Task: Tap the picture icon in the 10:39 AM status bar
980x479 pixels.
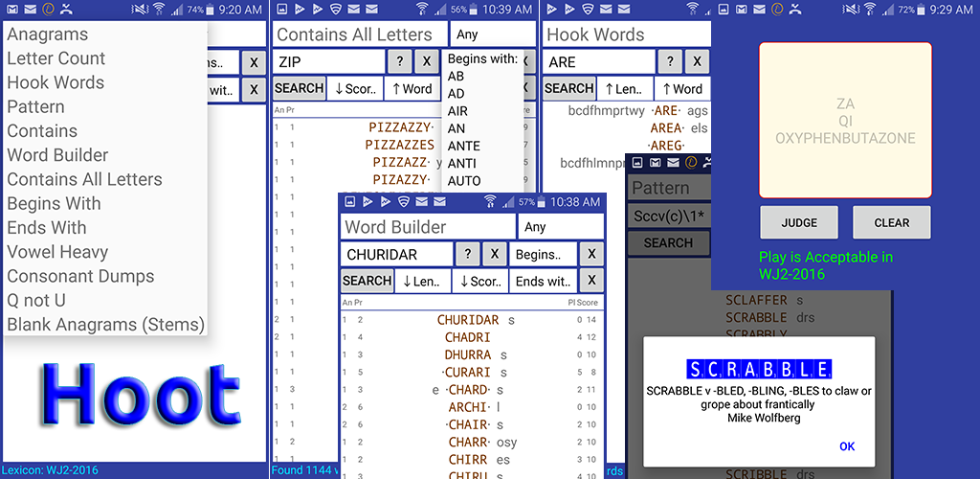Action: 282,10
